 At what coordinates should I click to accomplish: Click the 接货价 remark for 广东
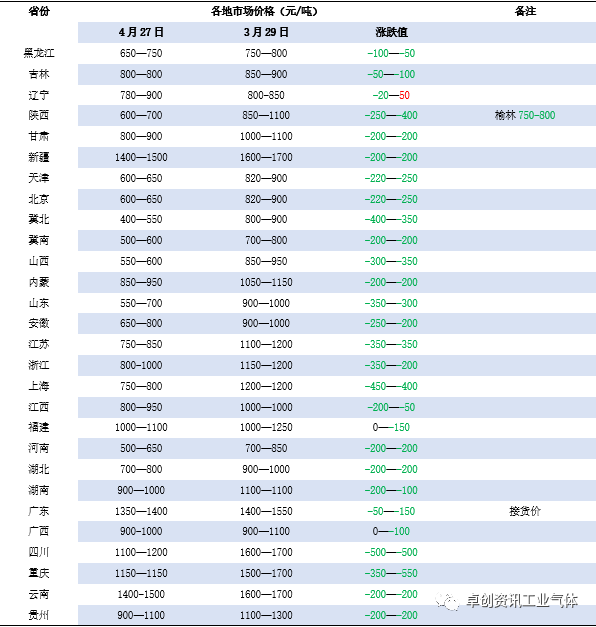pyautogui.click(x=525, y=511)
